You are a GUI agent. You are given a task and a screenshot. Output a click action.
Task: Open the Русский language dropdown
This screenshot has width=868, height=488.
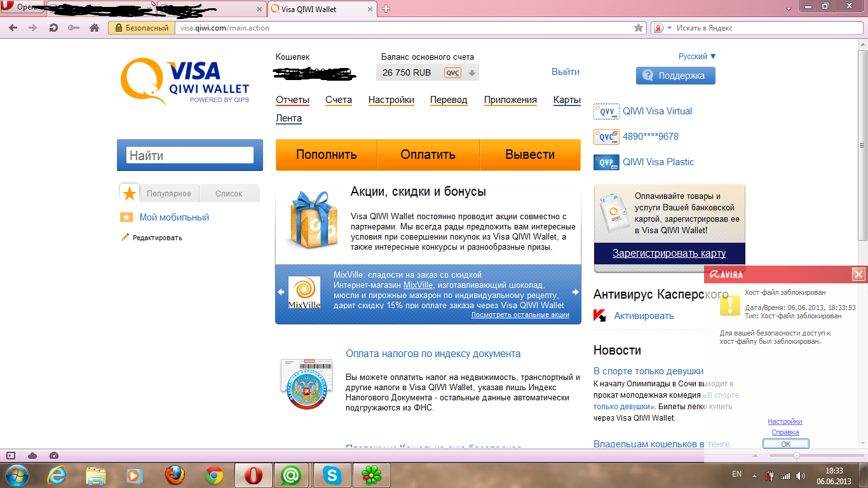697,57
